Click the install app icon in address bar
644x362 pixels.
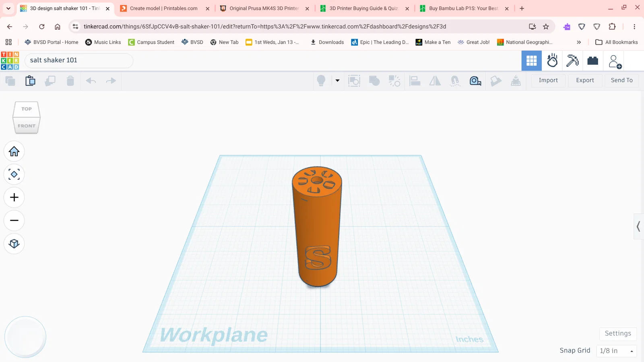coord(532,27)
